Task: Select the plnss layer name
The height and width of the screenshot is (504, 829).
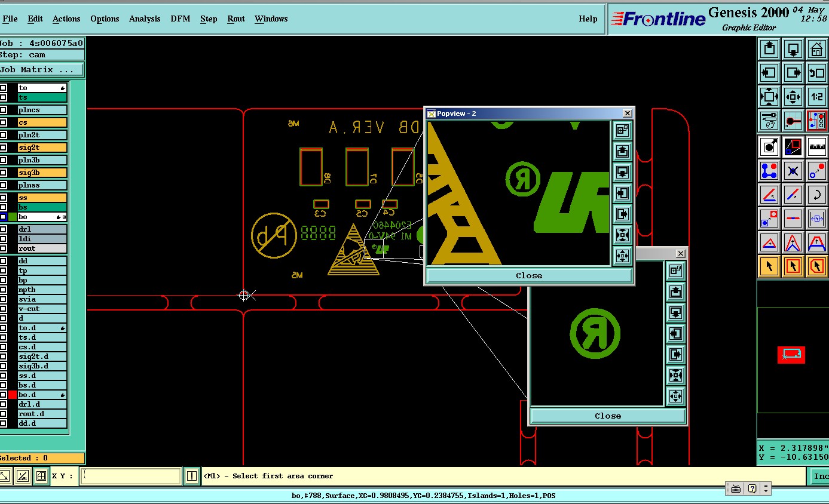Action: click(x=42, y=185)
